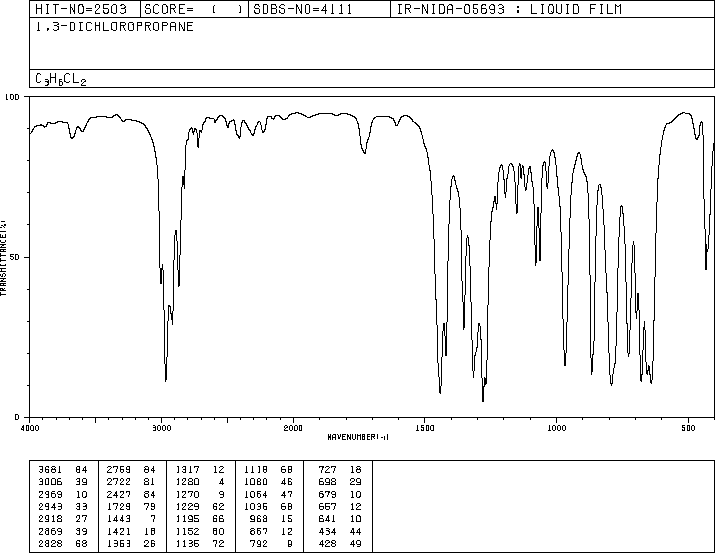Select peak entry 1136 in the table
This screenshot has width=715, height=553.
coord(200,543)
